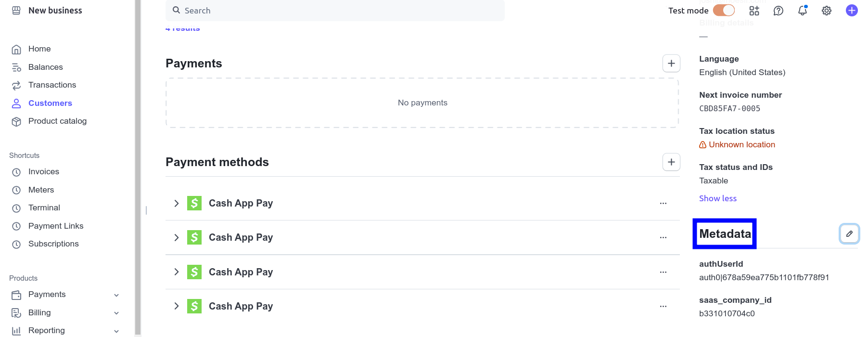The image size is (868, 337).
Task: Open the Subscriptions shortcut
Action: click(53, 244)
